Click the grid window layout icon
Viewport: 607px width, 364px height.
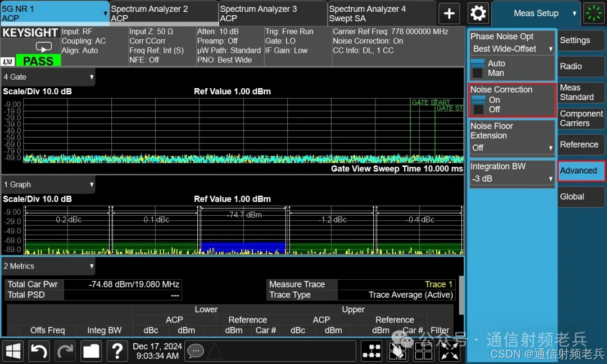tap(424, 351)
